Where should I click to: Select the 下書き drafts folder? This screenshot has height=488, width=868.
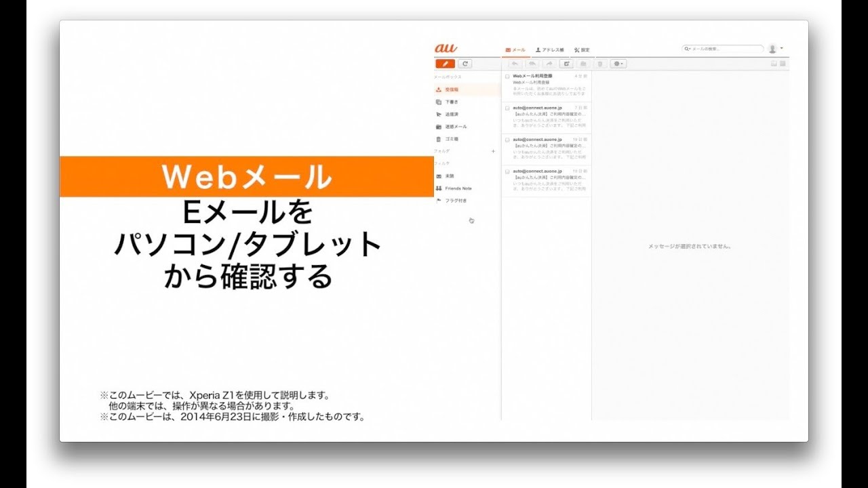pyautogui.click(x=467, y=102)
